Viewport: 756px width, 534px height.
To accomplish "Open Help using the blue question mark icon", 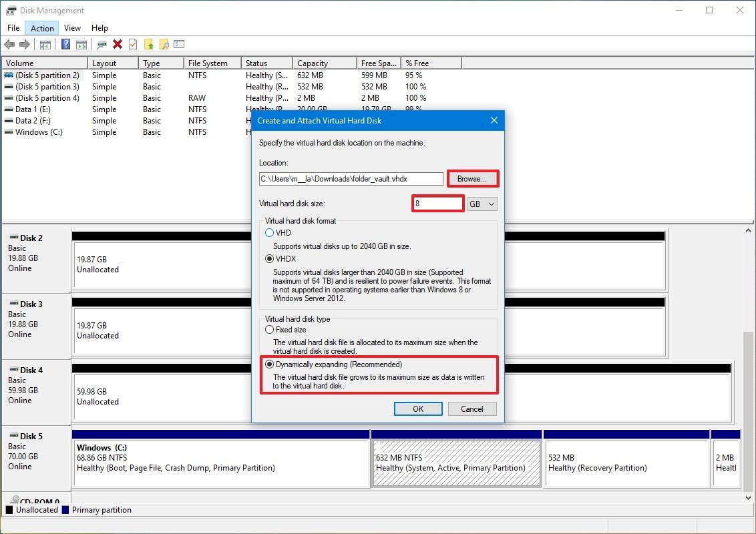I will (65, 44).
